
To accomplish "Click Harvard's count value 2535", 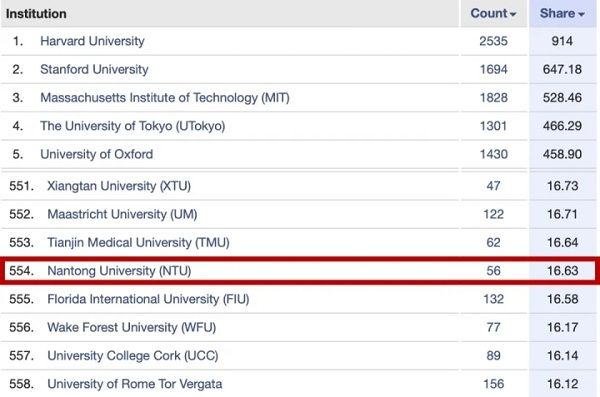I will [x=493, y=41].
